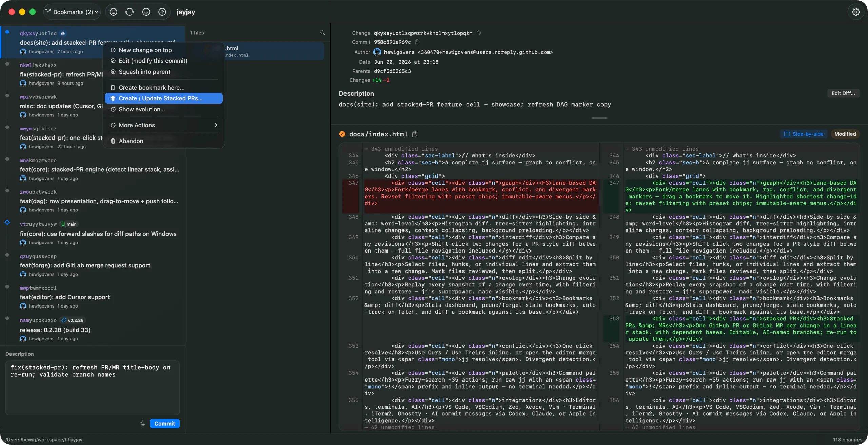Image resolution: width=868 pixels, height=445 pixels.
Task: Expand More Actions submenu
Action: tap(163, 125)
